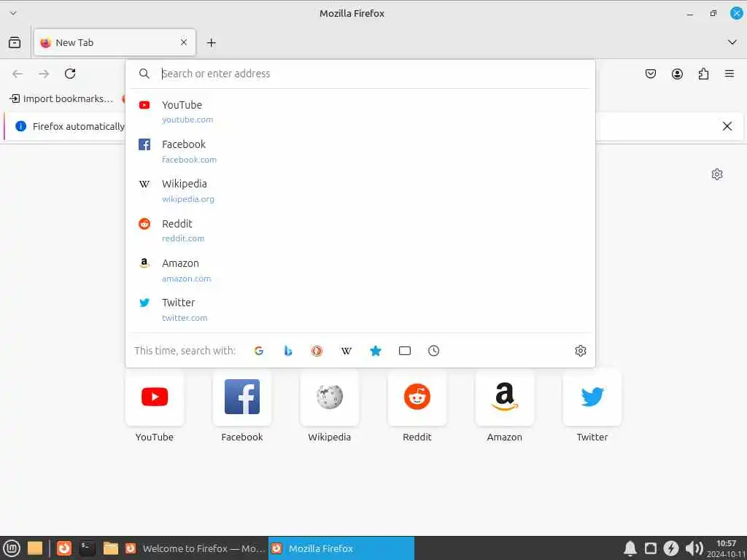Choose Wikipedia suggestion in dropdown

coord(360,191)
